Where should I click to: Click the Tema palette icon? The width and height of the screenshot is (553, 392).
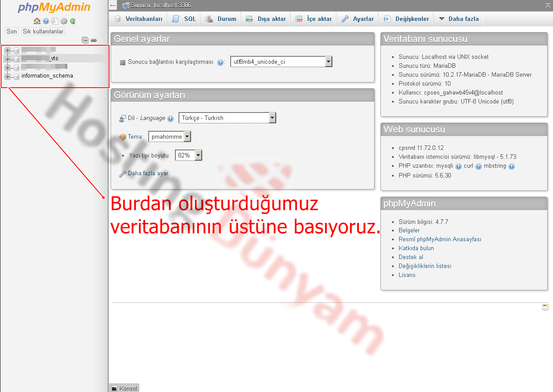[123, 137]
